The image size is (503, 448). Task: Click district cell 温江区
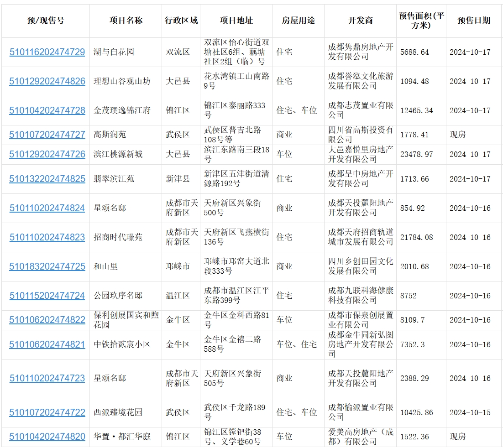coord(178,296)
